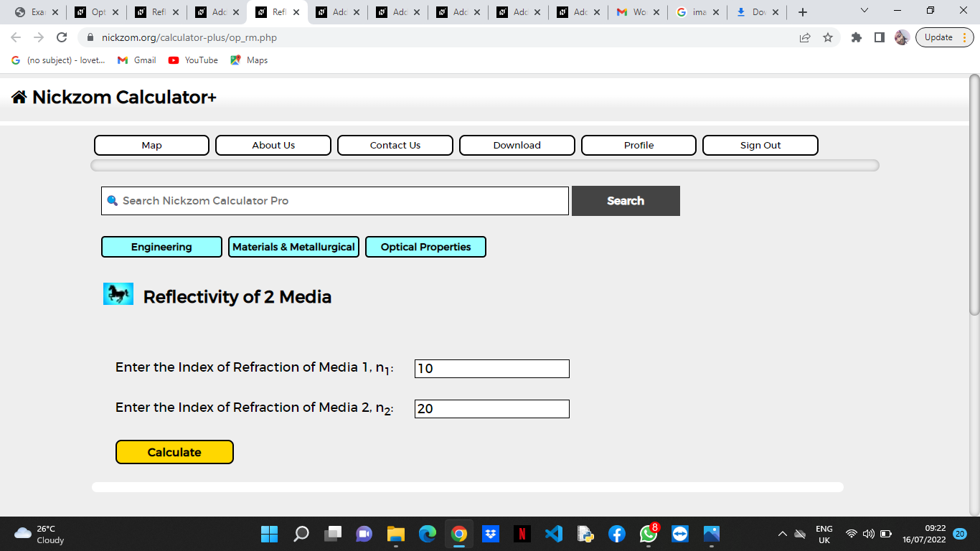Share this page using the address bar icon

point(805,37)
